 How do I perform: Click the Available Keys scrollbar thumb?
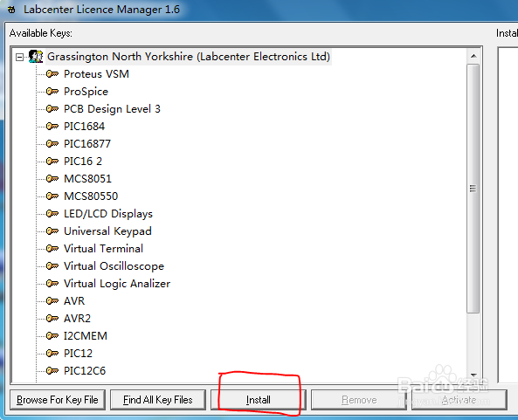[x=473, y=189]
